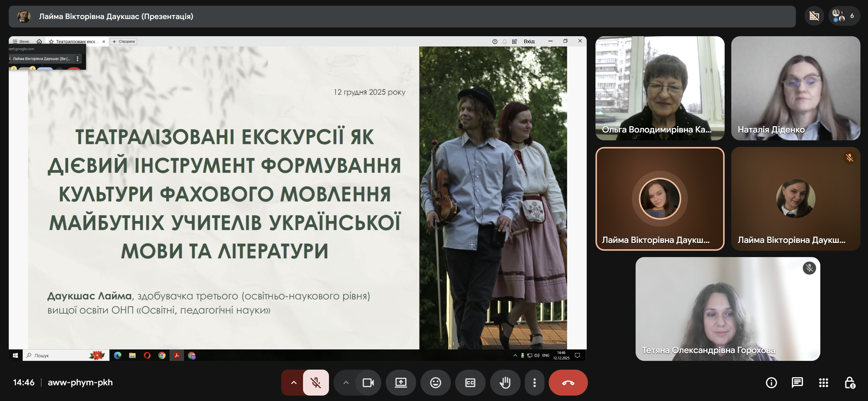Image resolution: width=868 pixels, height=401 pixels.
Task: Open the emoji reactions button
Action: (435, 383)
